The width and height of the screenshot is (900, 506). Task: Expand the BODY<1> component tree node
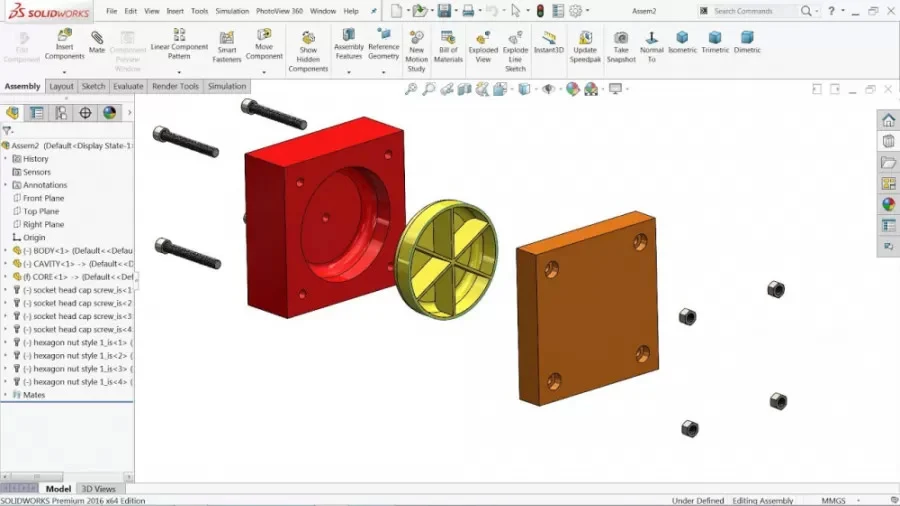click(6, 251)
